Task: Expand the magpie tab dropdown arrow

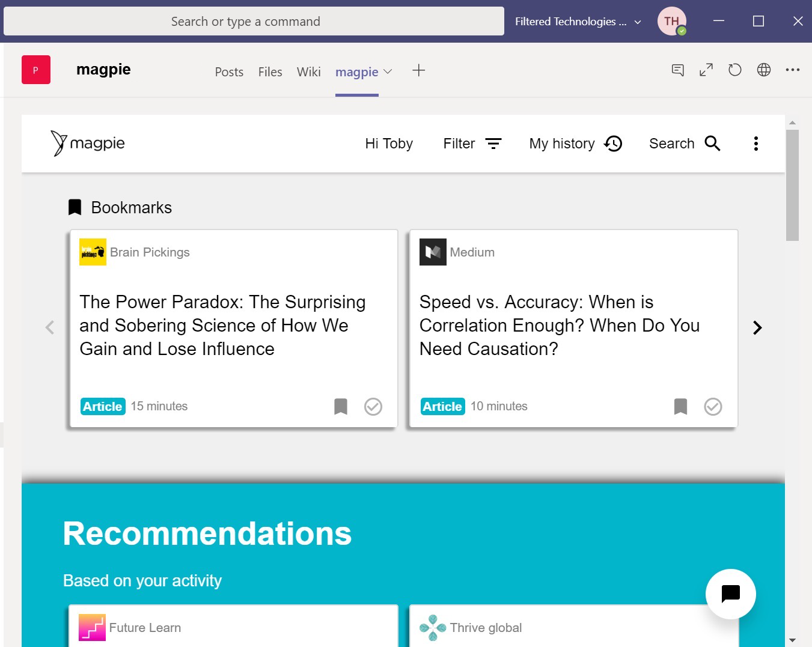Action: tap(388, 71)
